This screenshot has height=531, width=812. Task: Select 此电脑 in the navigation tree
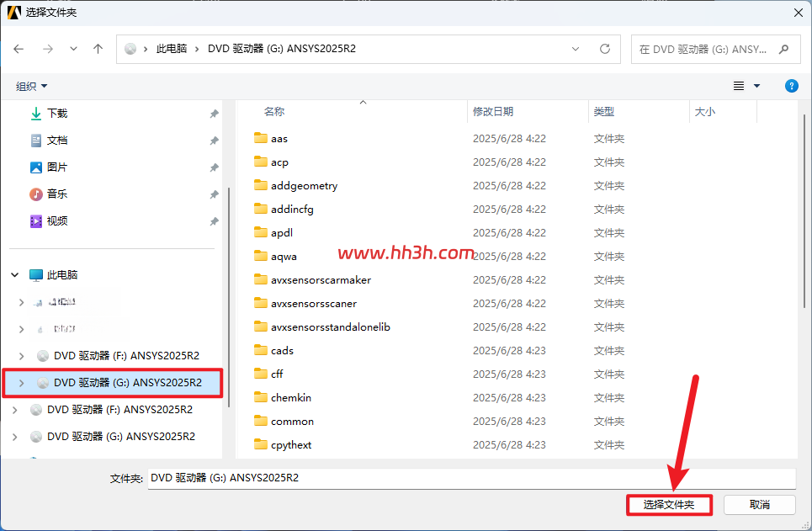61,275
